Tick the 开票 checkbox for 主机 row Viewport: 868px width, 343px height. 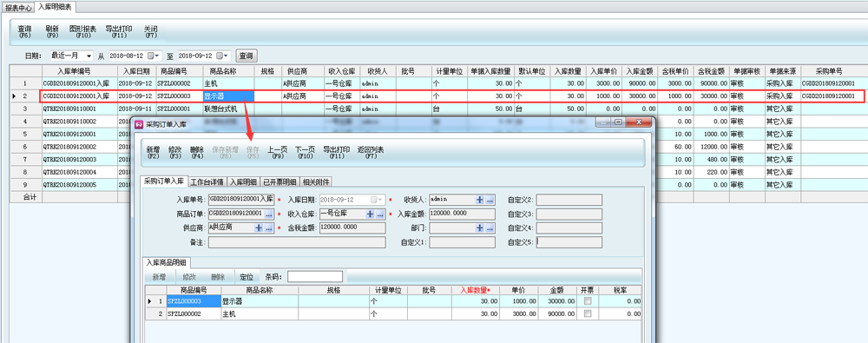pyautogui.click(x=588, y=313)
